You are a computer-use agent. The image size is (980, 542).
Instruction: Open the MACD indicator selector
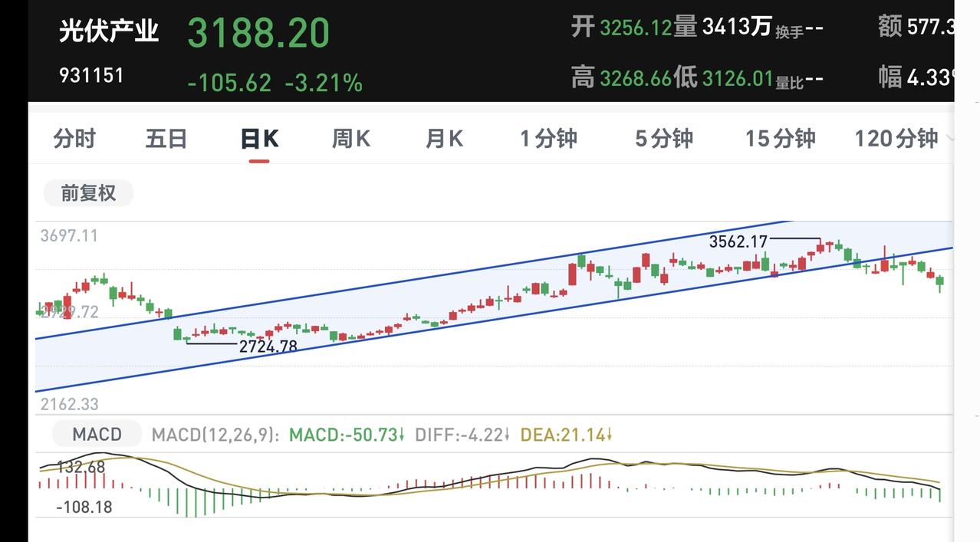point(97,435)
